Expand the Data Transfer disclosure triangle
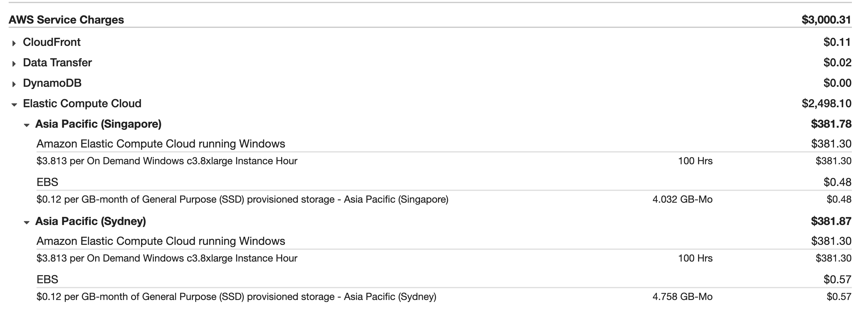Image resolution: width=868 pixels, height=313 pixels. tap(14, 64)
